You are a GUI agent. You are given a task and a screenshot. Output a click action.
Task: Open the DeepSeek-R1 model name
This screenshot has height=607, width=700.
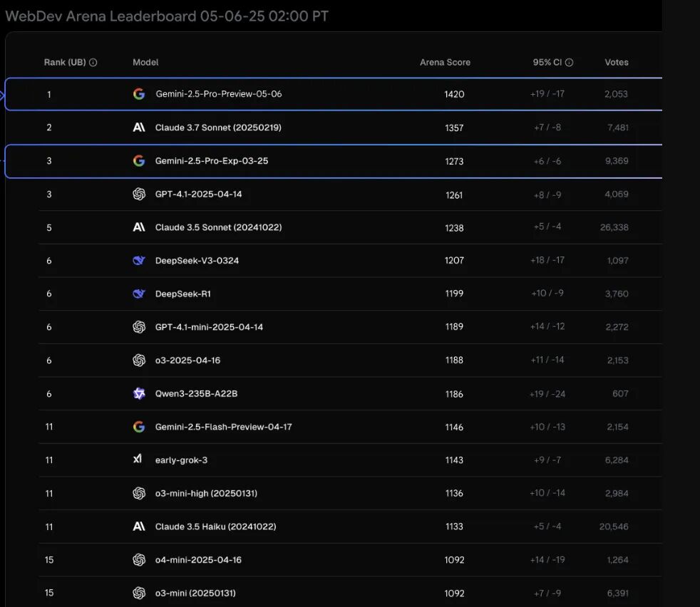pos(183,294)
